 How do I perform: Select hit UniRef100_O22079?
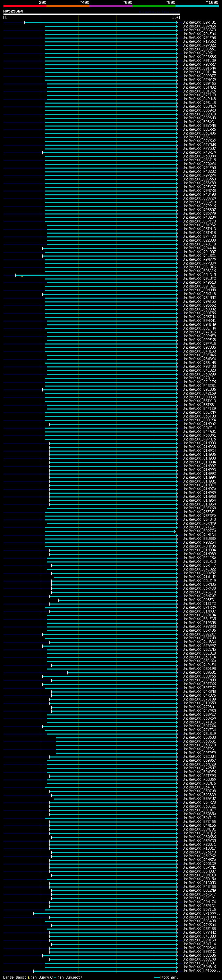(199, 114)
